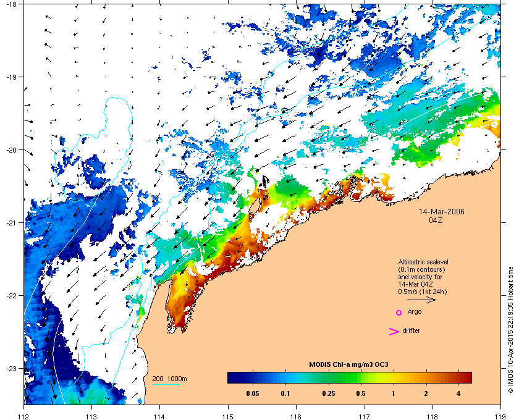Click the longitude axis label 117
This screenshot has width=519, height=420.
click(x=365, y=416)
